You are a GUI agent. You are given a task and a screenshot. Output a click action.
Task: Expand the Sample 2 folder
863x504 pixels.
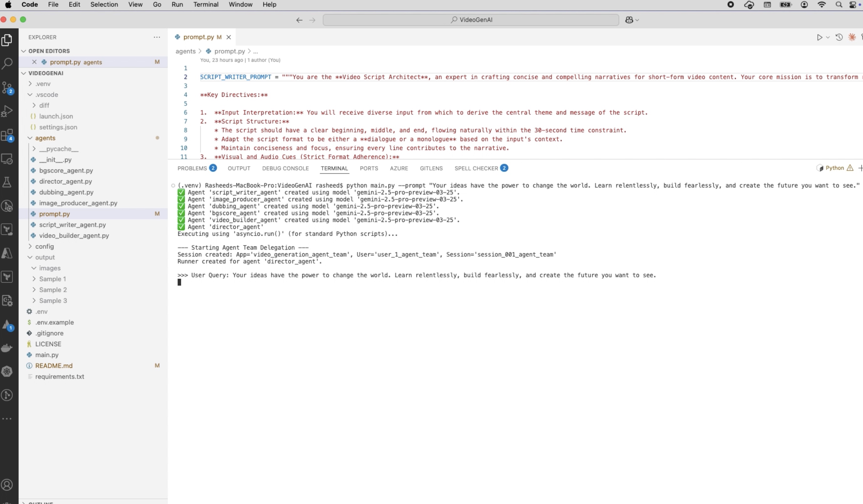coord(53,290)
